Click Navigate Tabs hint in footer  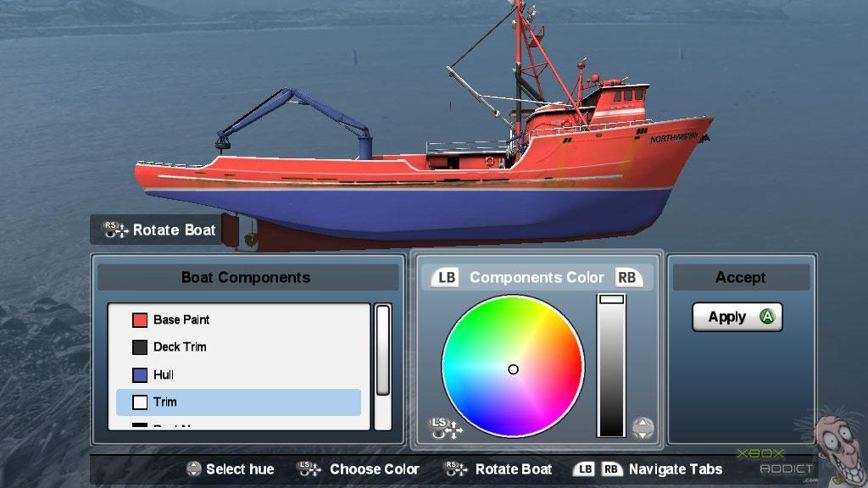point(676,469)
